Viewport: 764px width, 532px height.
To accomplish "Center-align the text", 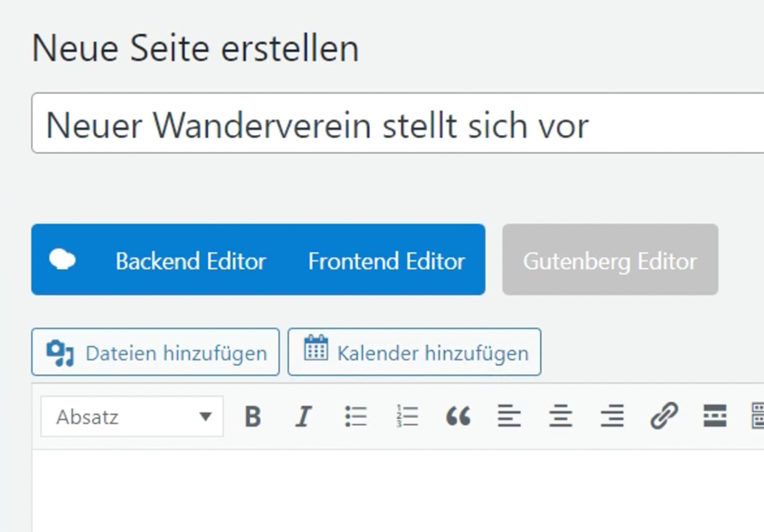I will (560, 417).
